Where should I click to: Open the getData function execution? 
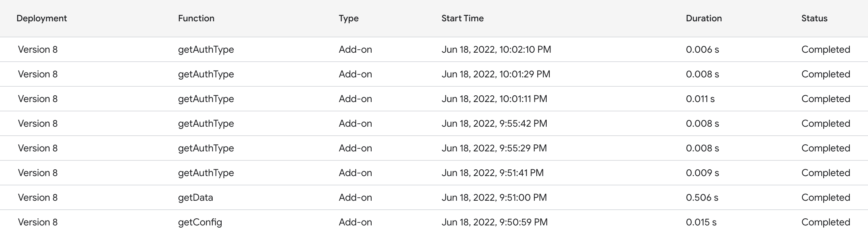pos(196,197)
